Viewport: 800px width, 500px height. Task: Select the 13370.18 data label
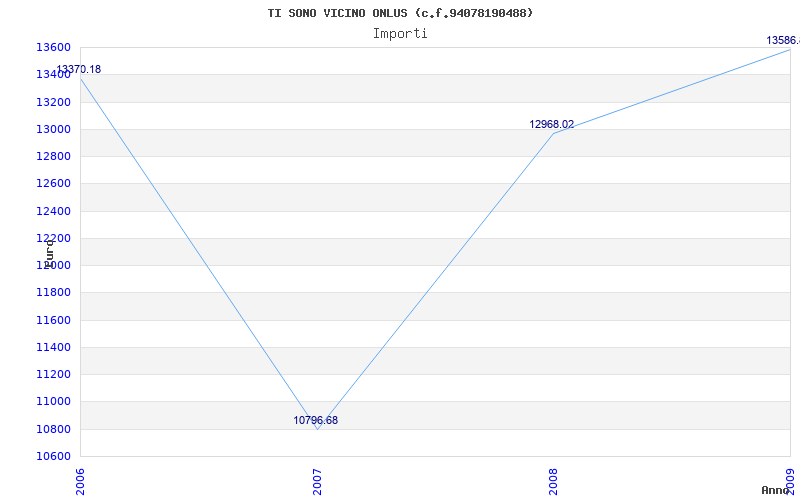click(79, 69)
